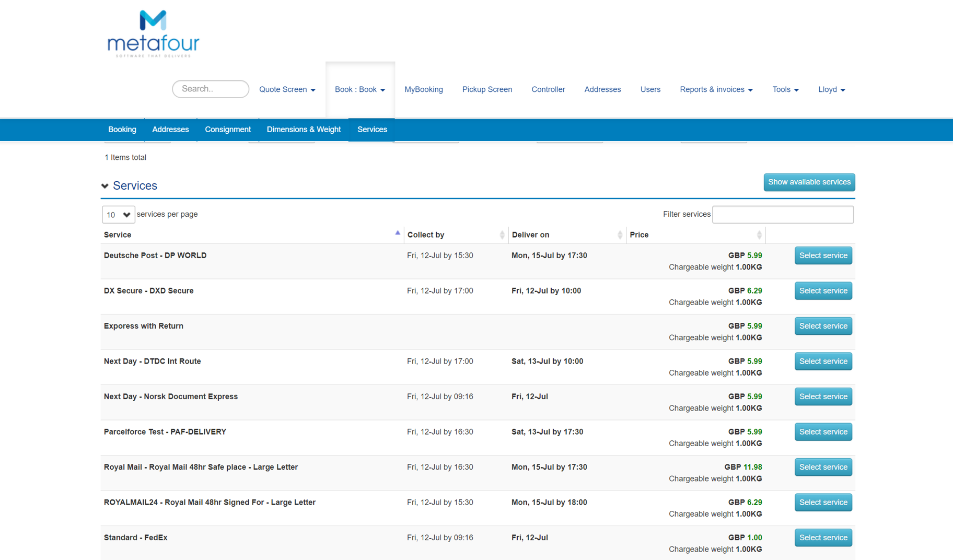Click Show available services button
This screenshot has width=953, height=560.
coord(809,182)
